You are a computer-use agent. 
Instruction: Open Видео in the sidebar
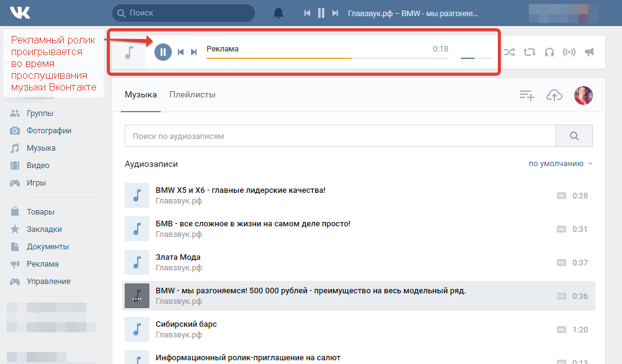[x=38, y=166]
